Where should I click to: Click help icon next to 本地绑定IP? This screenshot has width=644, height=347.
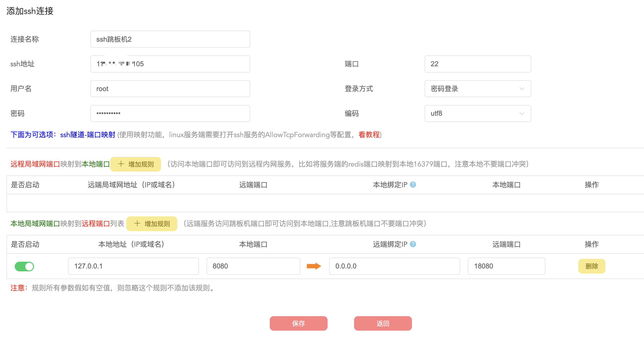(x=413, y=185)
